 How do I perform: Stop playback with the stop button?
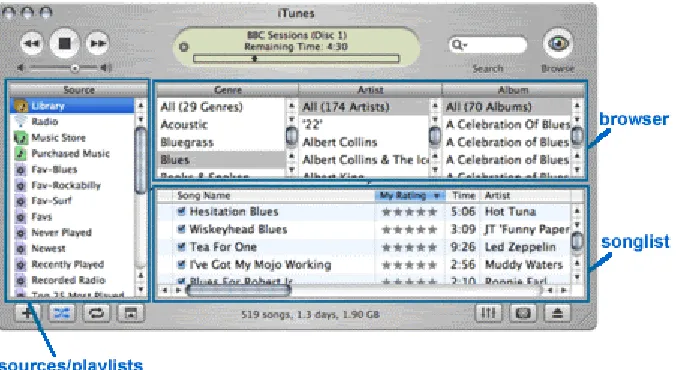64,43
